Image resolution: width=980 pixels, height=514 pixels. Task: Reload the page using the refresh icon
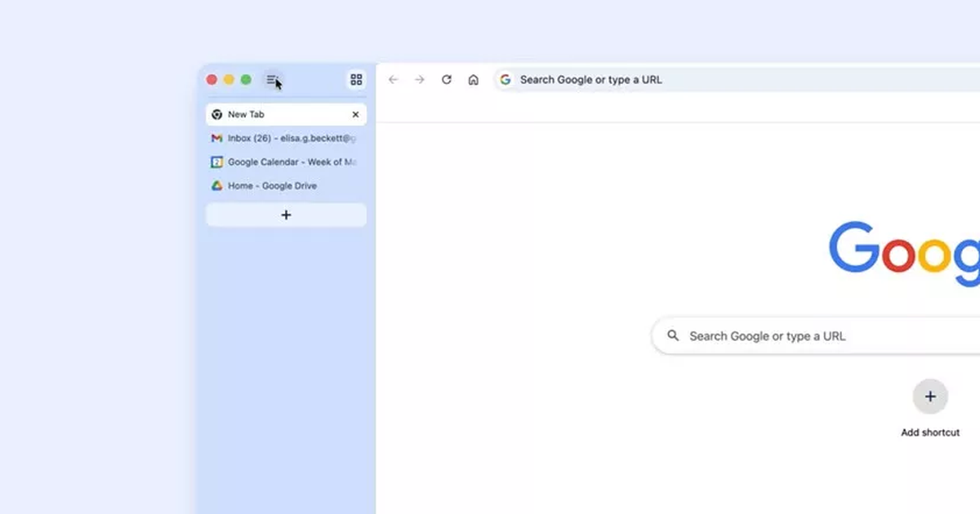[x=446, y=79]
